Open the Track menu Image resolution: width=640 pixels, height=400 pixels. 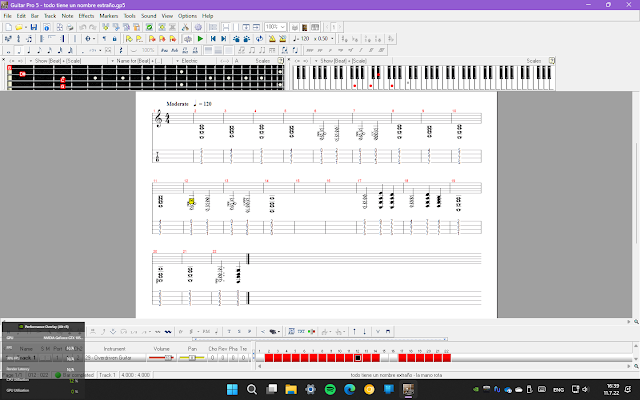click(50, 16)
